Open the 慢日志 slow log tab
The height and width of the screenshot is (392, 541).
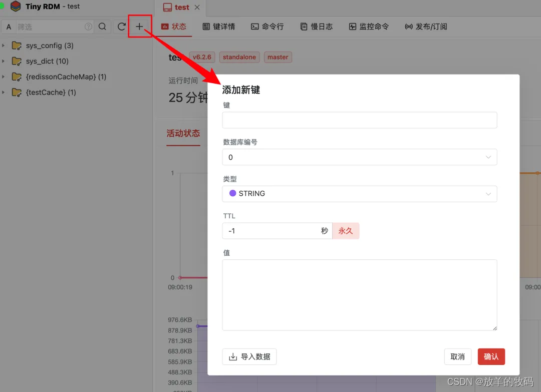pyautogui.click(x=317, y=27)
